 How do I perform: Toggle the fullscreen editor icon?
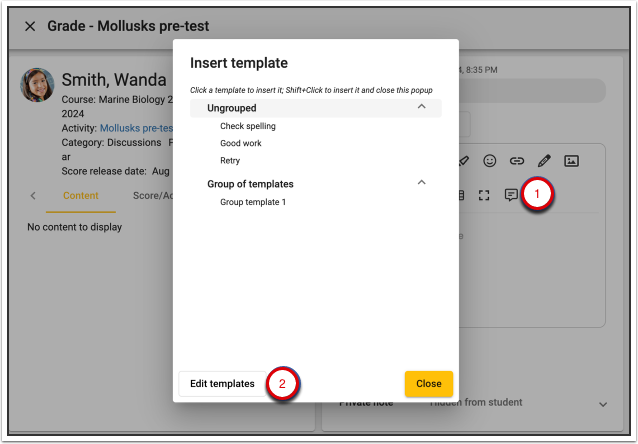[x=485, y=195]
